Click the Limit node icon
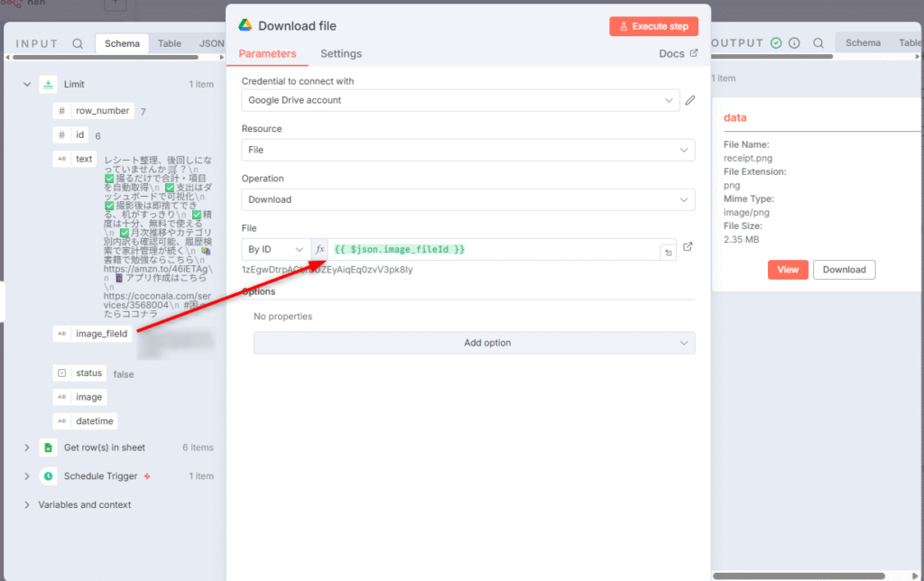Image resolution: width=924 pixels, height=581 pixels. pyautogui.click(x=48, y=84)
